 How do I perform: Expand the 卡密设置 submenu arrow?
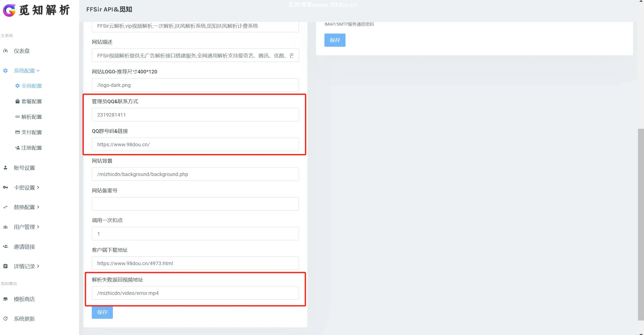click(x=38, y=187)
